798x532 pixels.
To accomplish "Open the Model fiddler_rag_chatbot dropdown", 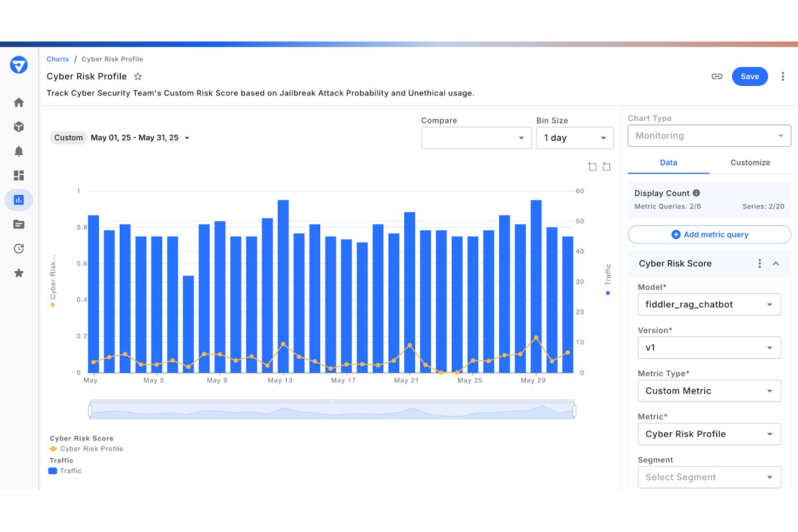I will pyautogui.click(x=709, y=305).
